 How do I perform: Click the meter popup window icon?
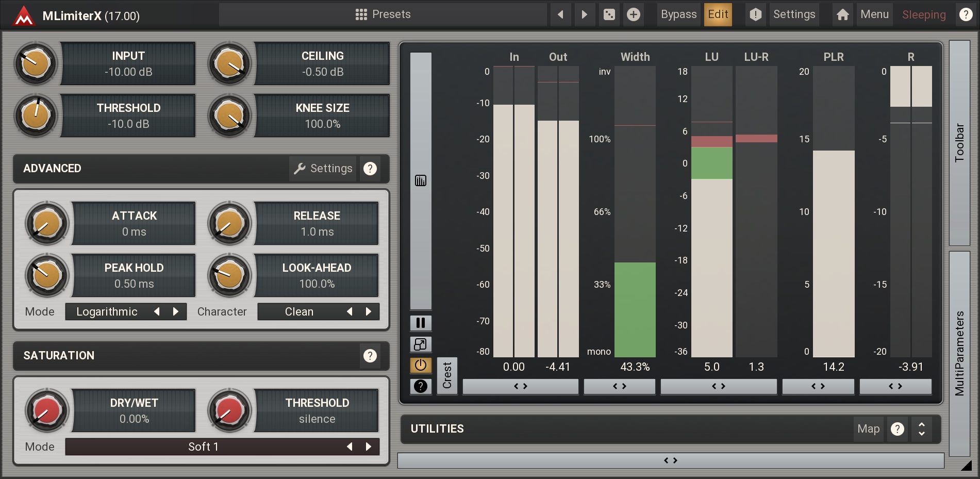click(421, 344)
